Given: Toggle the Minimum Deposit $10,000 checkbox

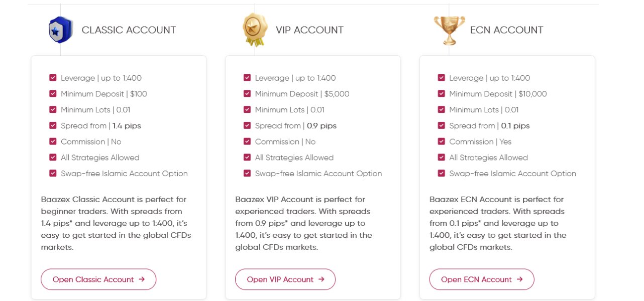Looking at the screenshot, I should (x=442, y=94).
